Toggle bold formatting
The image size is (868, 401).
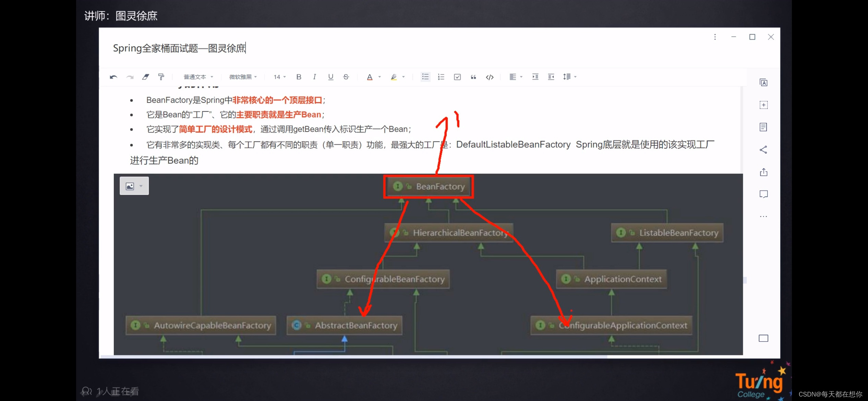point(299,77)
